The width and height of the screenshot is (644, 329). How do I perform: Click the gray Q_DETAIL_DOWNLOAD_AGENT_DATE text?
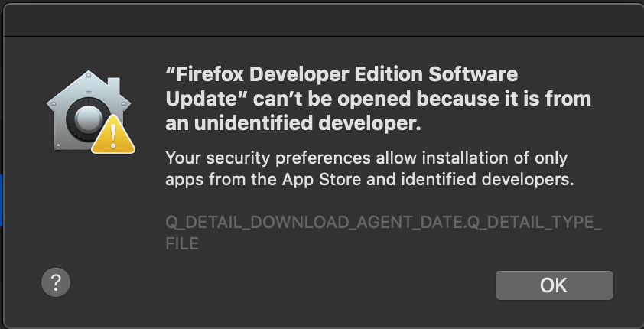(314, 222)
